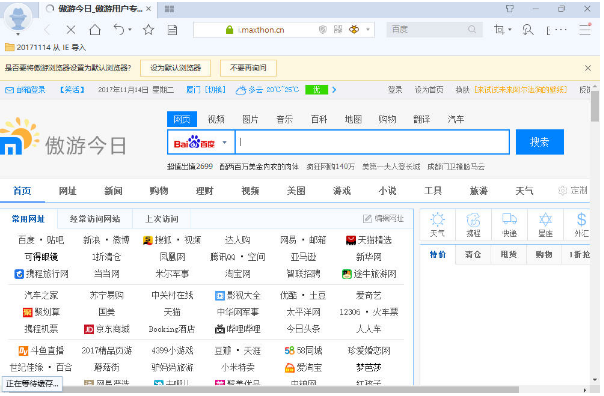Stop loading the current page
Screen dimensions: 604x396
coord(70,30)
